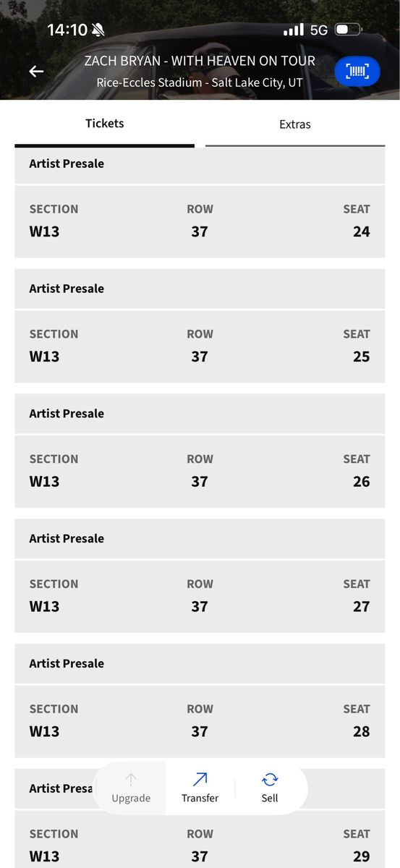Viewport: 400px width, 868px height.
Task: Select the ticket for seat 26
Action: click(200, 471)
